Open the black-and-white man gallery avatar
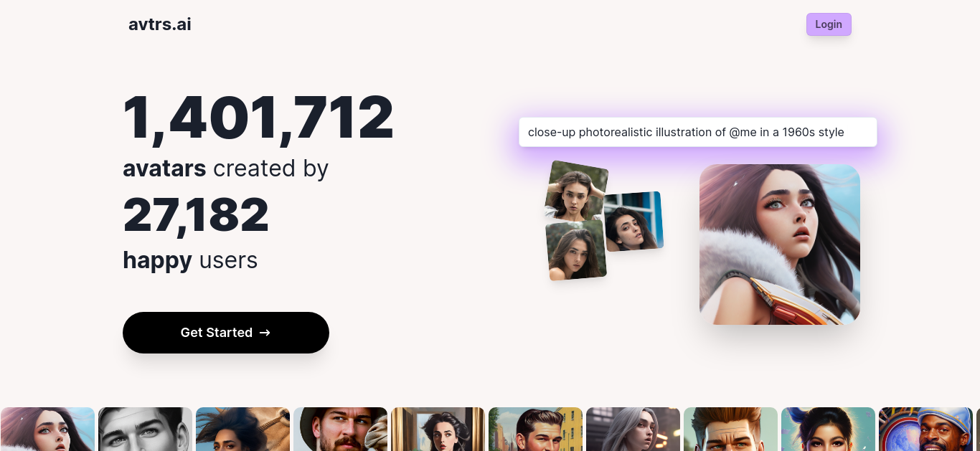This screenshot has height=451, width=980. click(x=145, y=429)
